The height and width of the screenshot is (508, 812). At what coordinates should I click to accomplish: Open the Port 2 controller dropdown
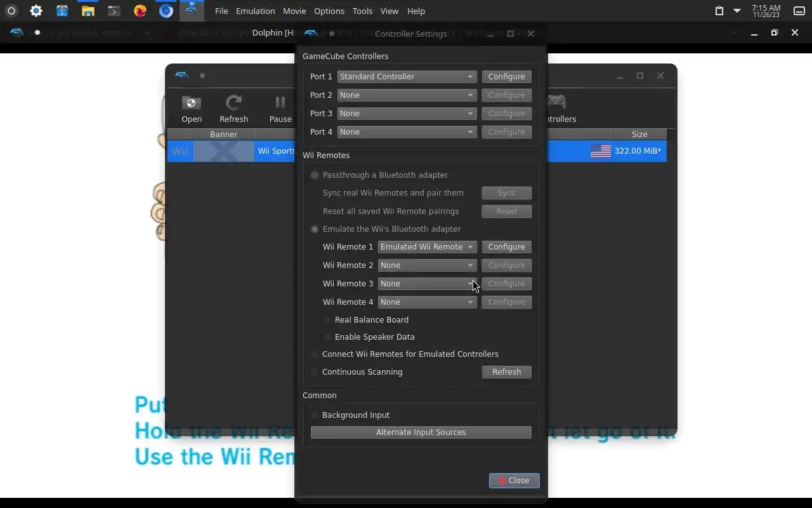tap(407, 95)
